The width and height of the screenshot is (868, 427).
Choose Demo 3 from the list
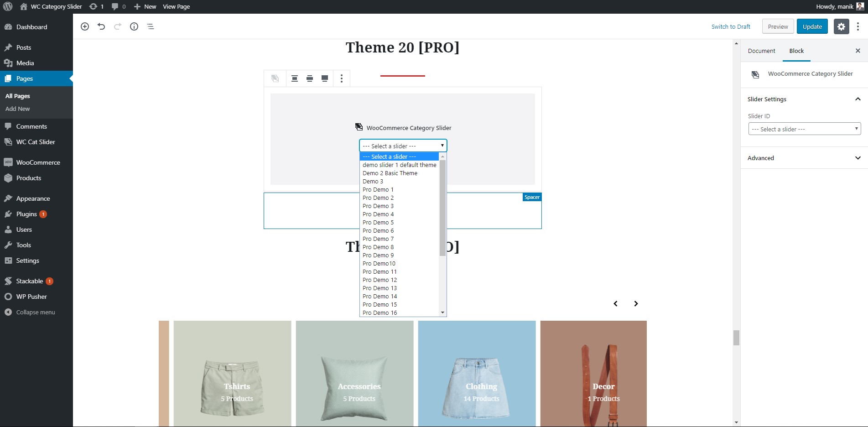point(399,181)
